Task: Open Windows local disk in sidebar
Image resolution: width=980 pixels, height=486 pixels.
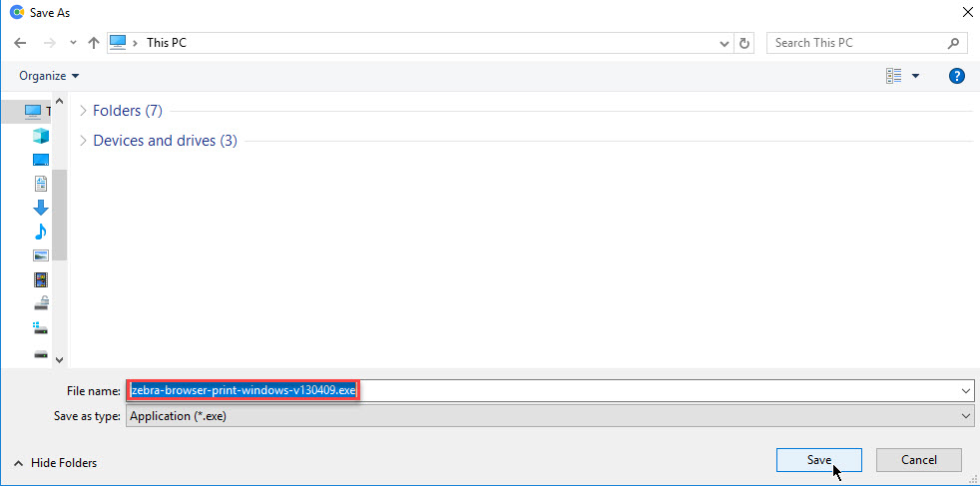Action: (41, 328)
